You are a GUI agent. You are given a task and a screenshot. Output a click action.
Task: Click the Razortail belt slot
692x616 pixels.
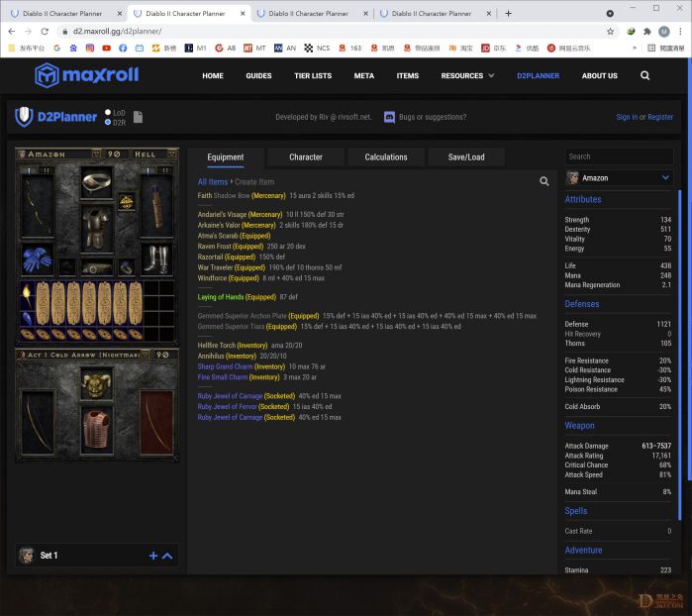coord(97,267)
